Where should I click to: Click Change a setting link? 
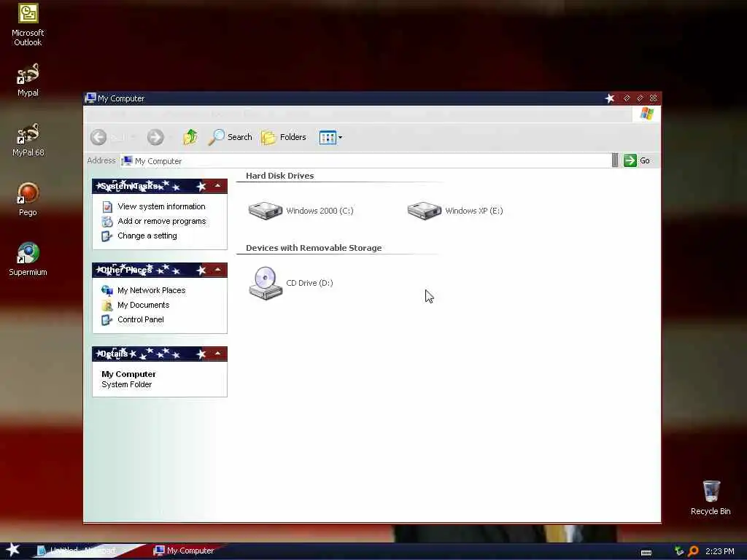[x=147, y=236]
